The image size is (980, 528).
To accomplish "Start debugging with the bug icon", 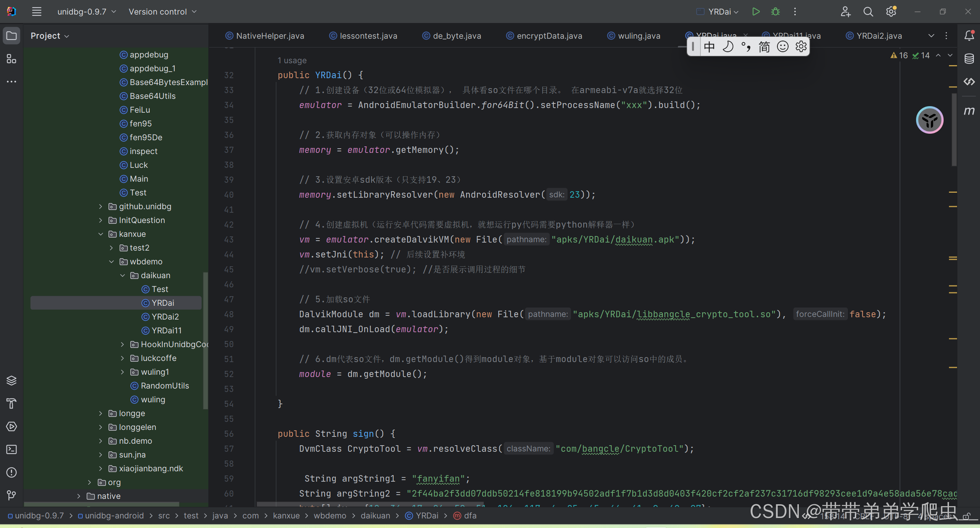I will click(x=775, y=11).
